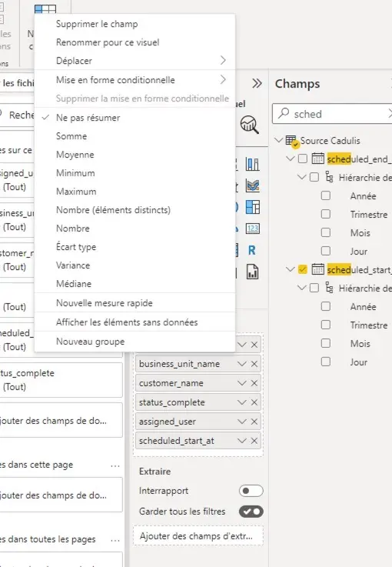This screenshot has width=392, height=567.
Task: Remove customer_name field with X
Action: pyautogui.click(x=254, y=383)
